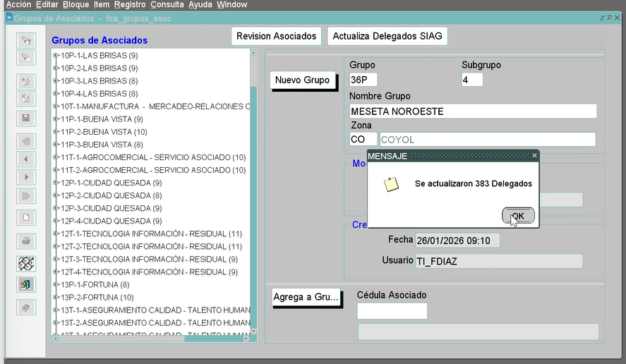
Task: Select 11P-2-BUENA VISTA (10) in the tree
Action: (x=104, y=132)
